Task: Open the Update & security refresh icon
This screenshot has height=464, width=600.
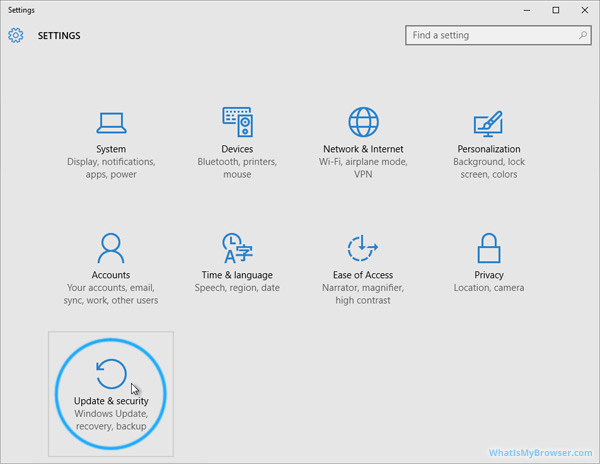Action: coord(111,374)
